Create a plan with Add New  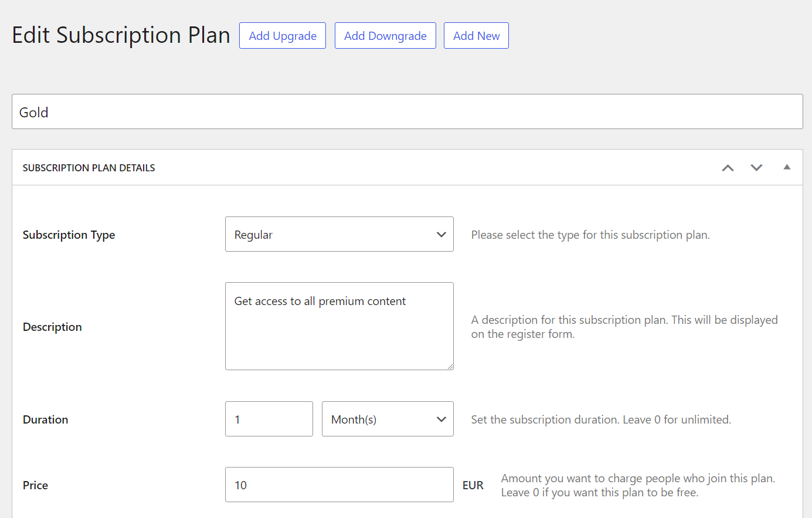[476, 36]
